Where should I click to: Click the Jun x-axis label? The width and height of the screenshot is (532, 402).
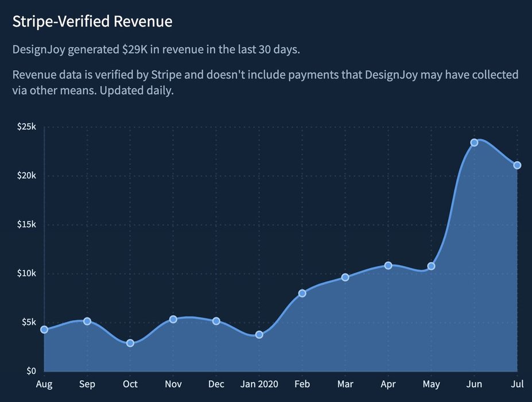click(474, 384)
